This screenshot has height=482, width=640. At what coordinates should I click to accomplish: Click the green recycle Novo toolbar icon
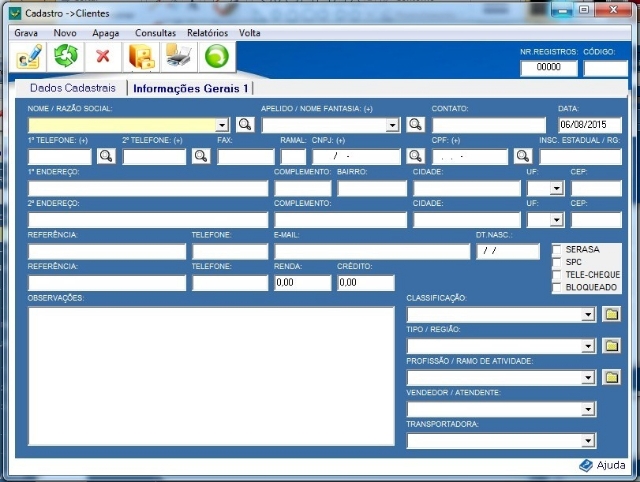[x=66, y=57]
